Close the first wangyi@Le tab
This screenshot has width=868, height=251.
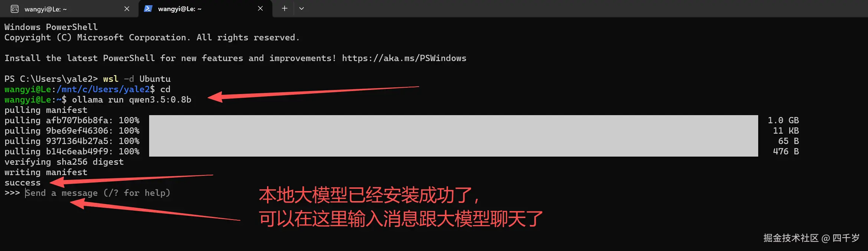pos(127,9)
